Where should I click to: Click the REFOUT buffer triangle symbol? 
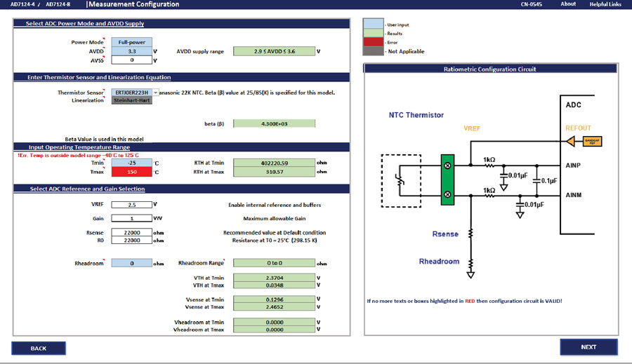[571, 142]
